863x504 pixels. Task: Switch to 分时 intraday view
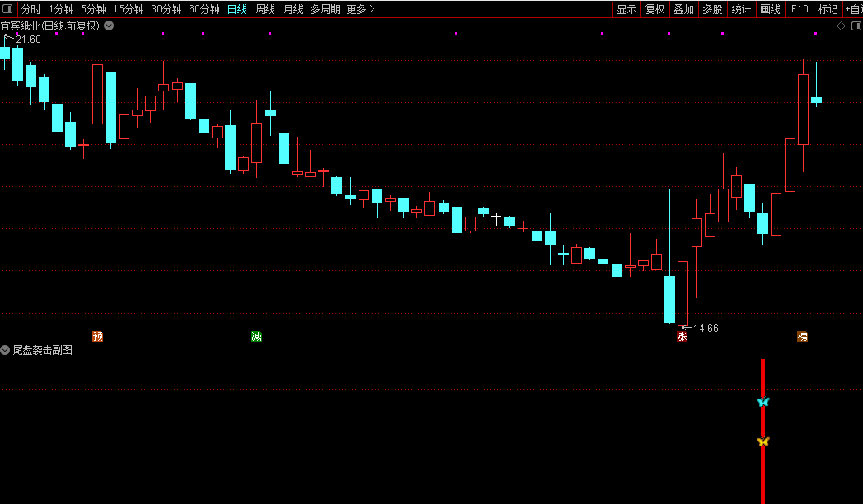(x=30, y=9)
